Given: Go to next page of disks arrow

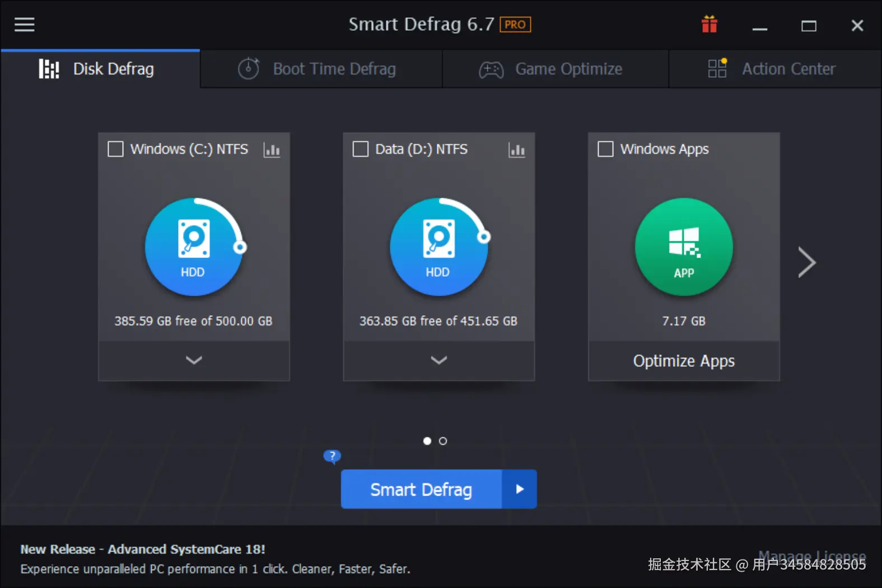Looking at the screenshot, I should pyautogui.click(x=806, y=262).
